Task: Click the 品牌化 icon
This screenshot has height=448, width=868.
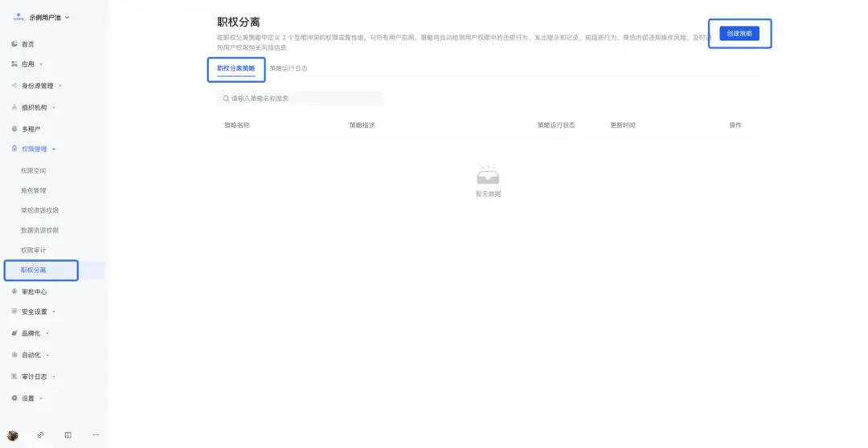Action: 14,333
